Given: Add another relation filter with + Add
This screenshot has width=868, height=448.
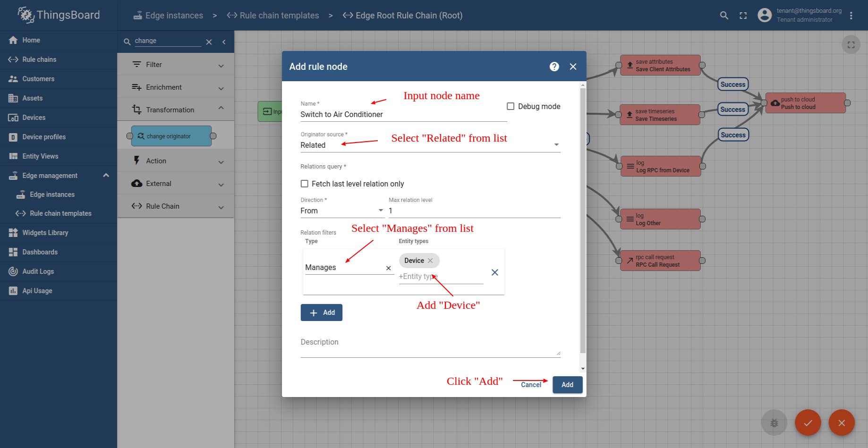Looking at the screenshot, I should [322, 313].
